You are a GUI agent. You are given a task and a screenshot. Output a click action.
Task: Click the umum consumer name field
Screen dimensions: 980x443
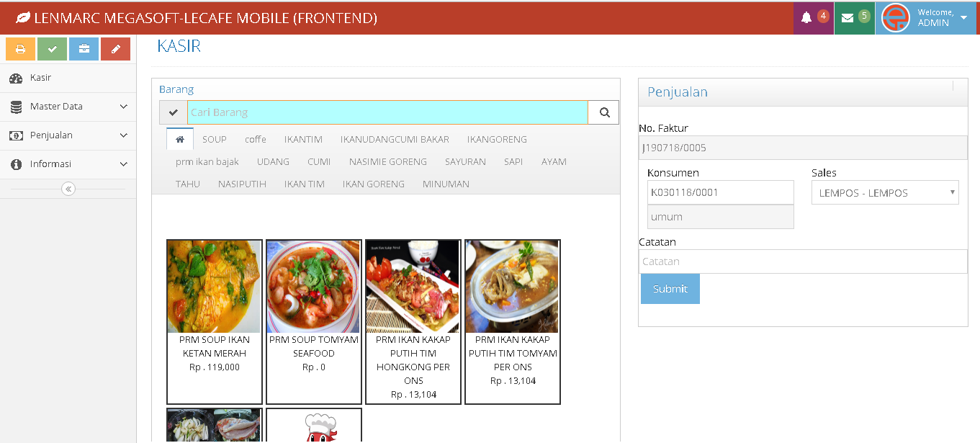720,217
